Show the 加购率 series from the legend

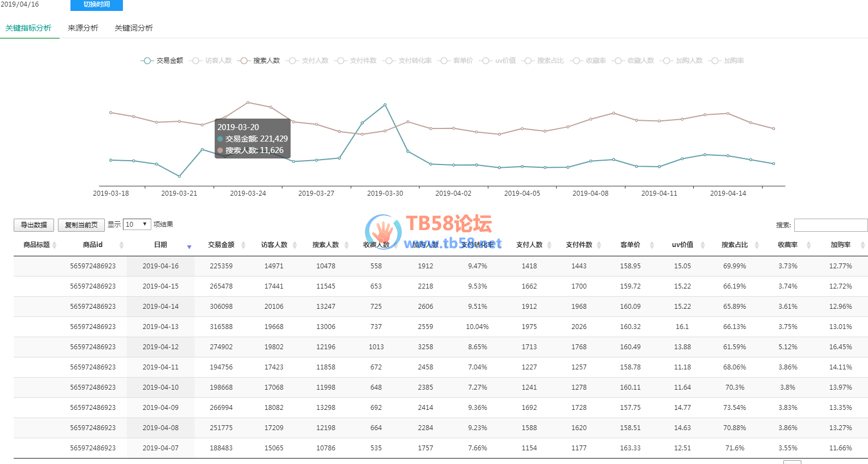click(x=727, y=61)
